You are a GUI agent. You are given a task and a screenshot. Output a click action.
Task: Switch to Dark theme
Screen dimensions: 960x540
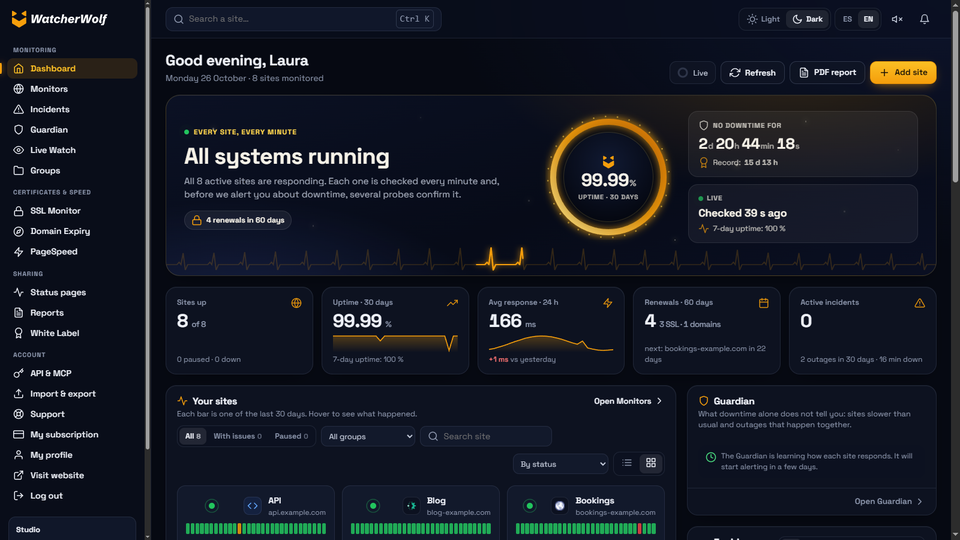point(808,19)
